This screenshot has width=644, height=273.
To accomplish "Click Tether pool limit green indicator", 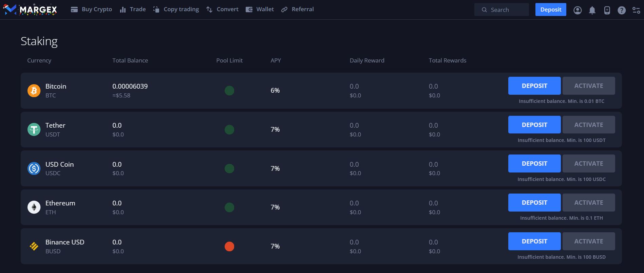I will pyautogui.click(x=229, y=130).
